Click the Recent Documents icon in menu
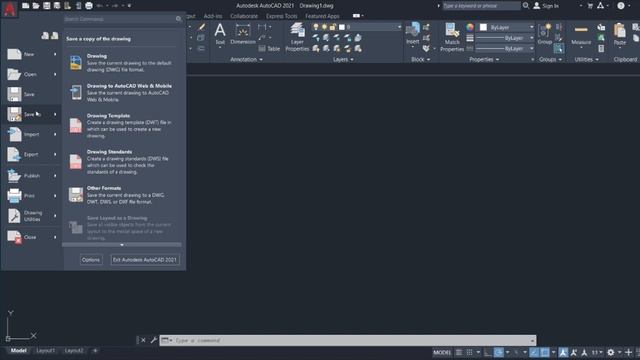 pos(45,36)
